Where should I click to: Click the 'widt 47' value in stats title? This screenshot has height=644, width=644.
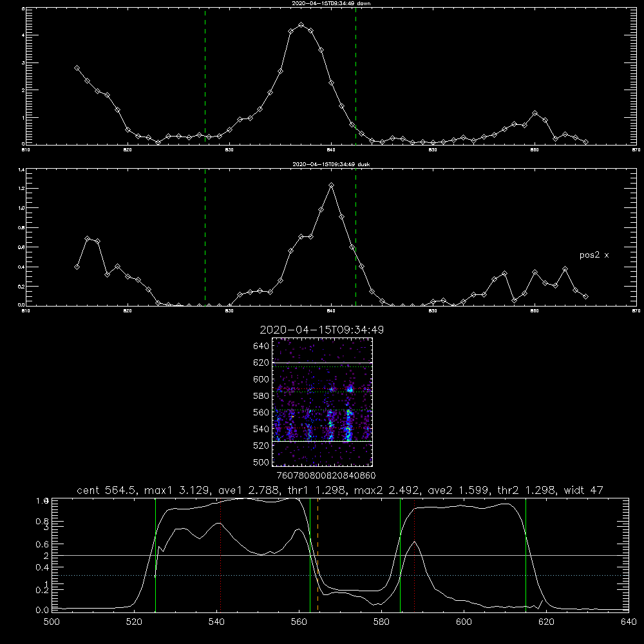pos(583,490)
